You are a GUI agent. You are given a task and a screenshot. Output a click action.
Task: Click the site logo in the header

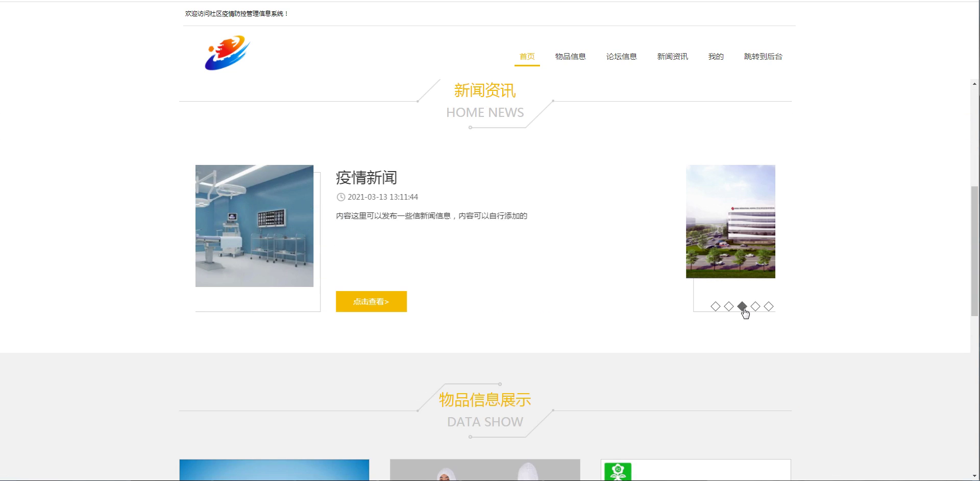tap(227, 53)
